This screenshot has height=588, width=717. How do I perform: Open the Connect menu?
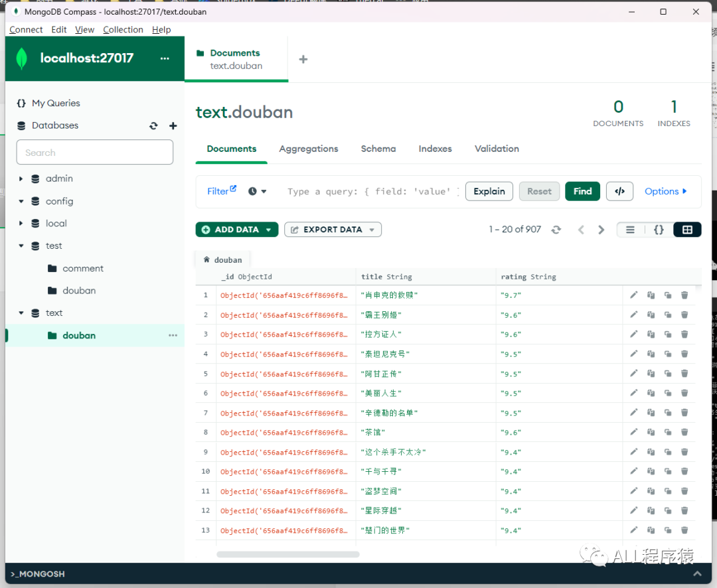pyautogui.click(x=26, y=30)
